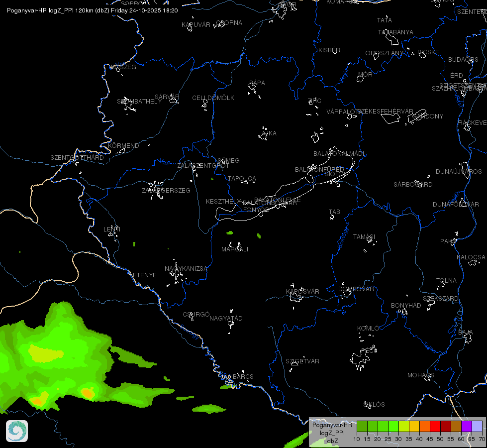Click the TAB city label
487x448 pixels.
pyautogui.click(x=334, y=212)
